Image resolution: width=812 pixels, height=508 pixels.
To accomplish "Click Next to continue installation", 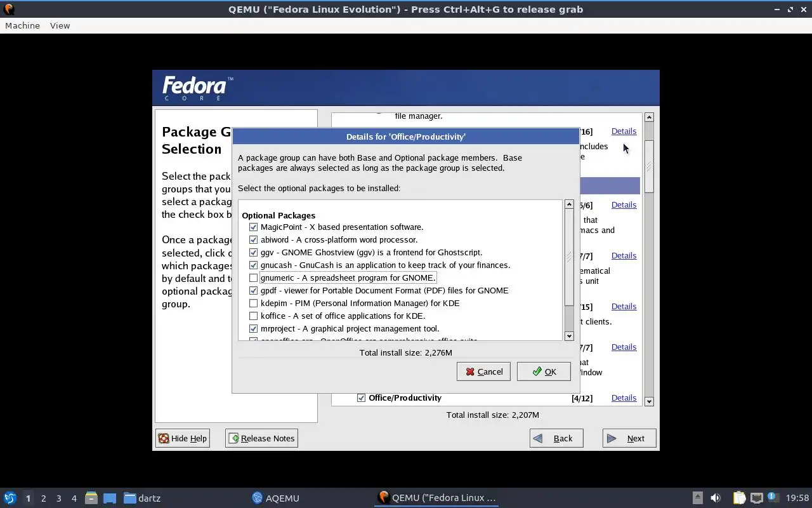I will click(629, 438).
